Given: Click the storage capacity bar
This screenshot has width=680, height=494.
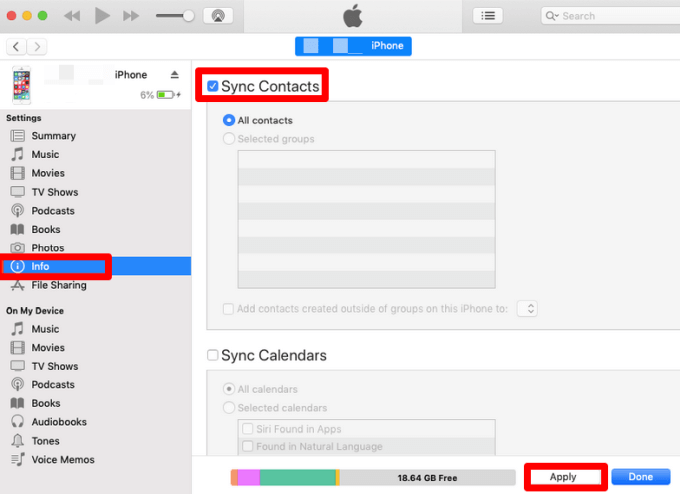Looking at the screenshot, I should [373, 478].
